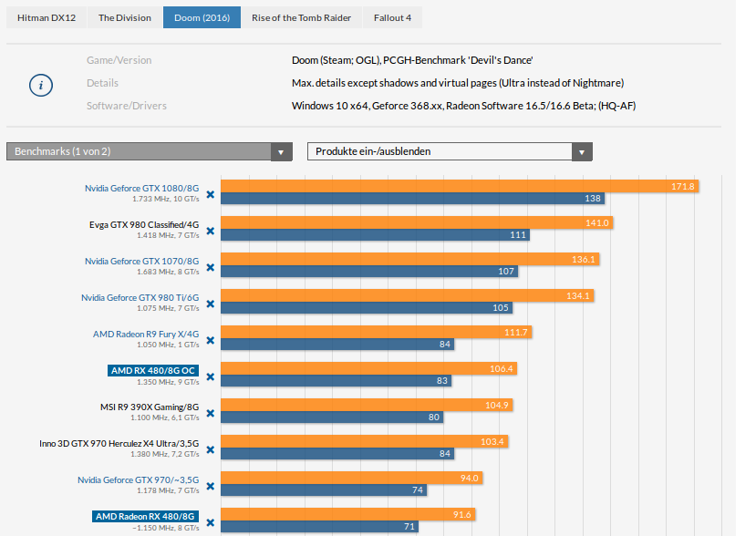Open Nvidia Geforce GTX 970/~3,5G link
Image resolution: width=756 pixels, height=536 pixels.
(x=139, y=480)
